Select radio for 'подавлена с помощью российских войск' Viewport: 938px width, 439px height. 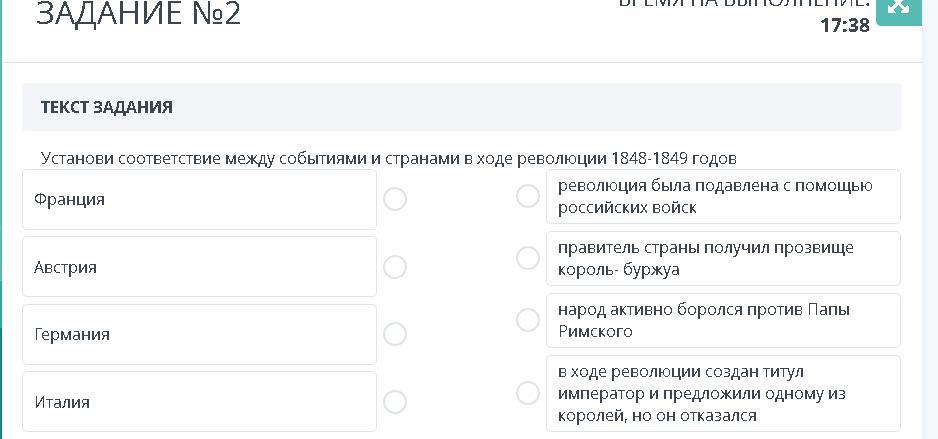[528, 196]
